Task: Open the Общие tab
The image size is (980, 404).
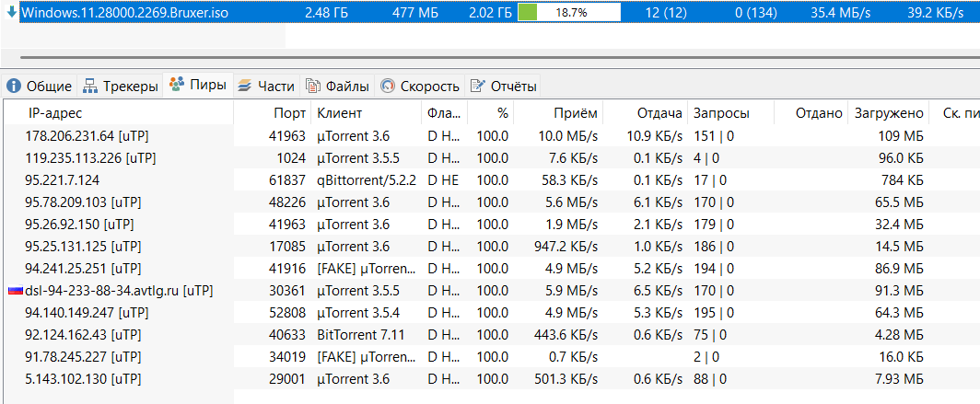Action: pos(40,87)
